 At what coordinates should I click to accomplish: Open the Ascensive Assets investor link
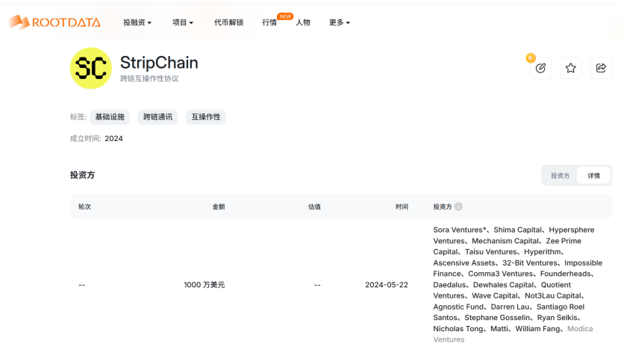click(x=464, y=263)
